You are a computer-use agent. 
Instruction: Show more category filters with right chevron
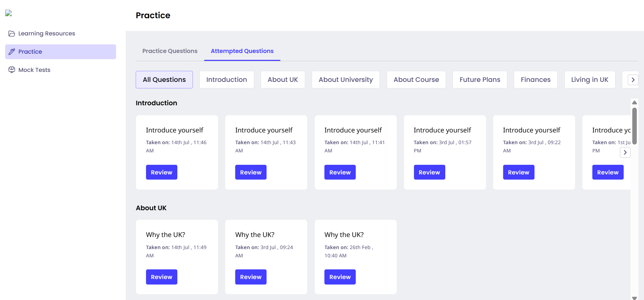pos(633,80)
